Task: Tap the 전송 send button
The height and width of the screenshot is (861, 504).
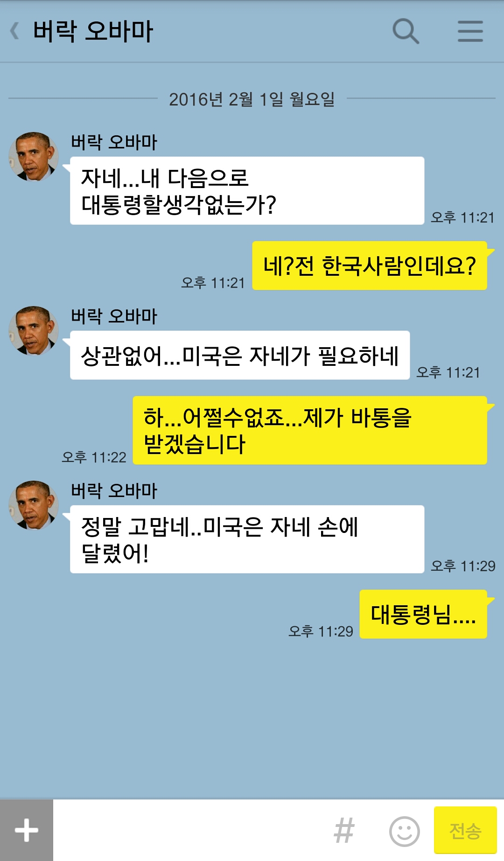Action: coord(465,831)
